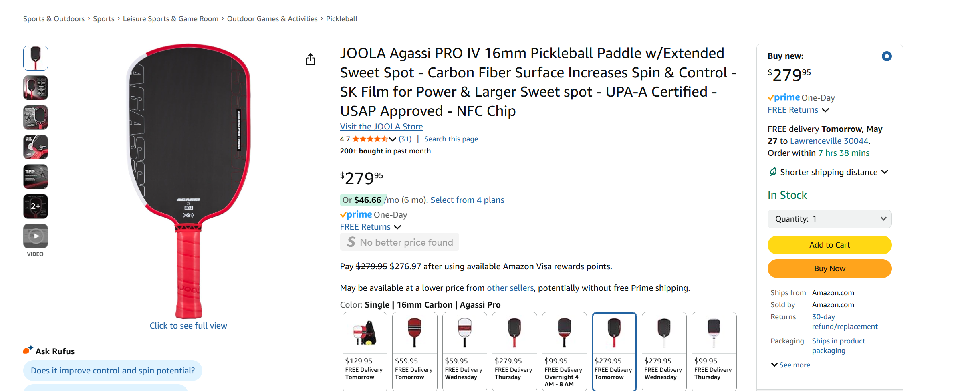Click the Buy Now button

click(829, 268)
